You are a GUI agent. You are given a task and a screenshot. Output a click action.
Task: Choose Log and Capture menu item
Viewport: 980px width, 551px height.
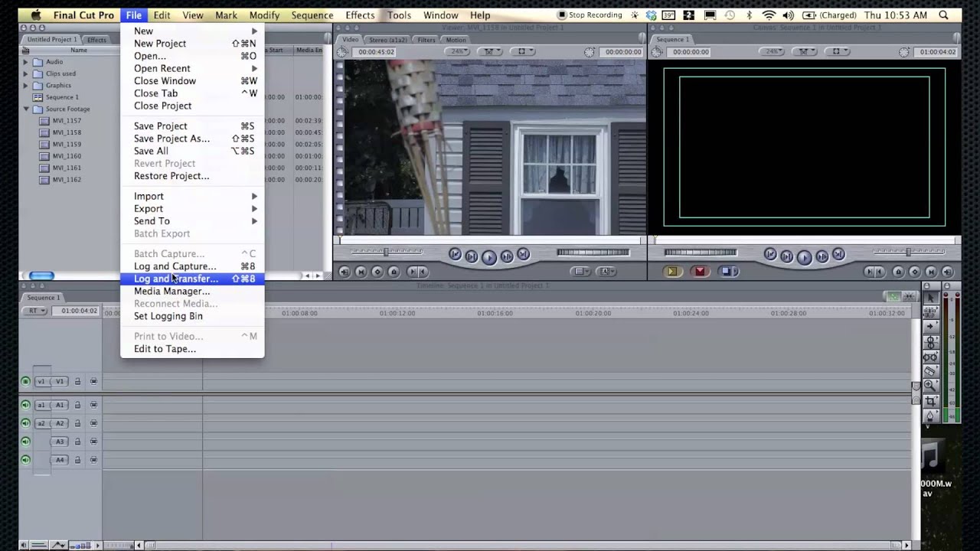tap(192, 266)
